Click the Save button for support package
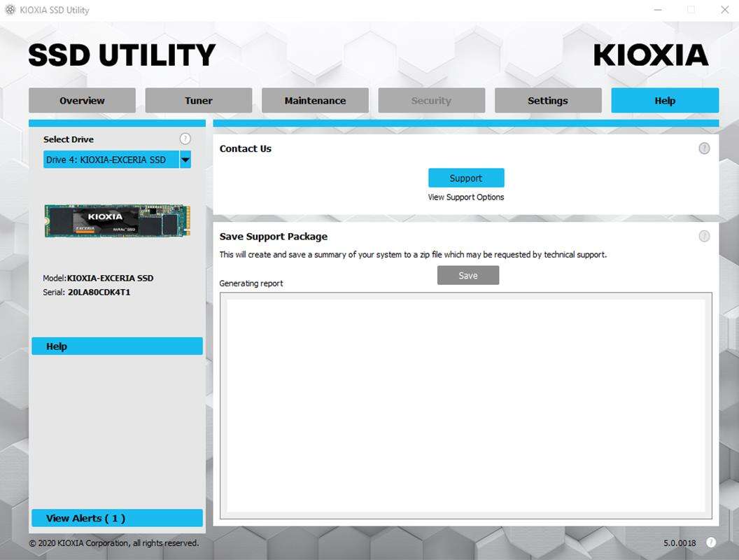The height and width of the screenshot is (560, 739). [x=468, y=276]
